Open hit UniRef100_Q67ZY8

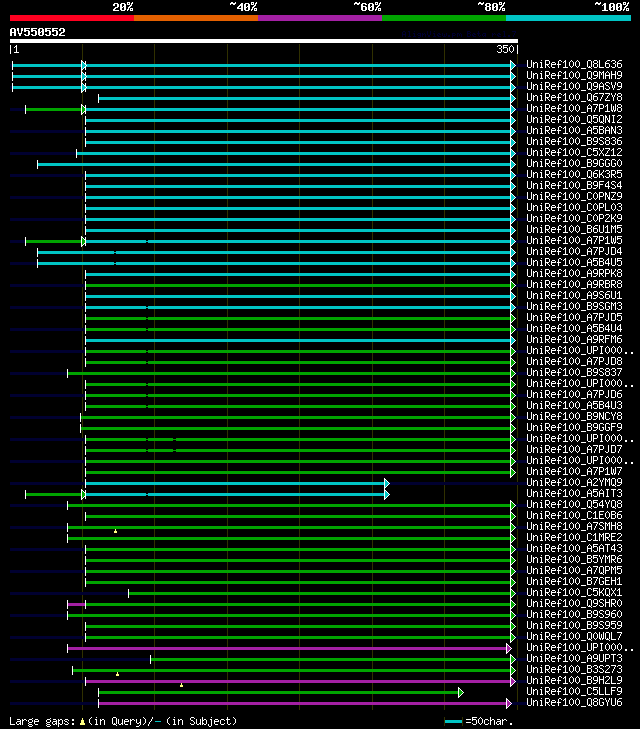coord(574,98)
